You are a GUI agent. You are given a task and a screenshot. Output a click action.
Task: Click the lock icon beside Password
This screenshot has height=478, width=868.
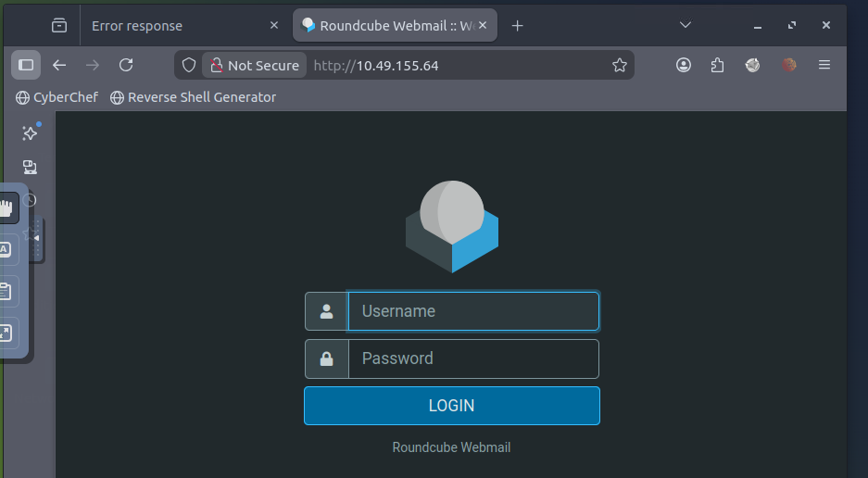[327, 358]
